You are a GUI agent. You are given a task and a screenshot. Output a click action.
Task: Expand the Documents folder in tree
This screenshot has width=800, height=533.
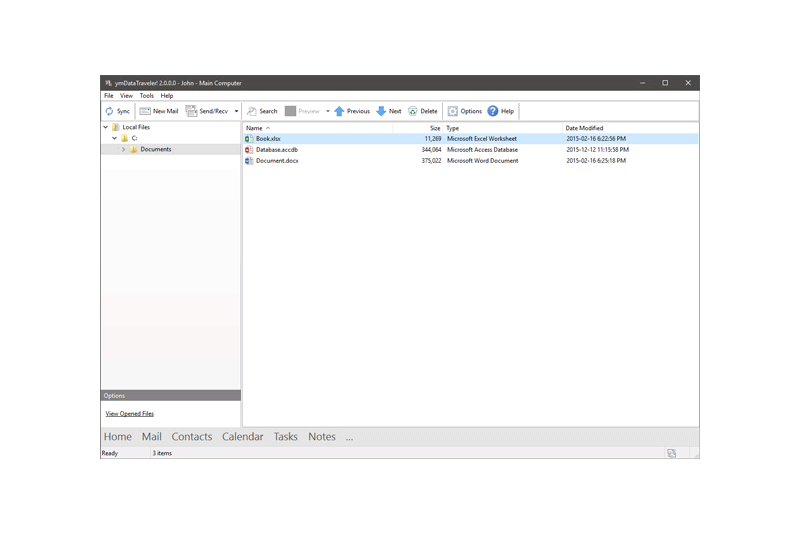click(123, 149)
